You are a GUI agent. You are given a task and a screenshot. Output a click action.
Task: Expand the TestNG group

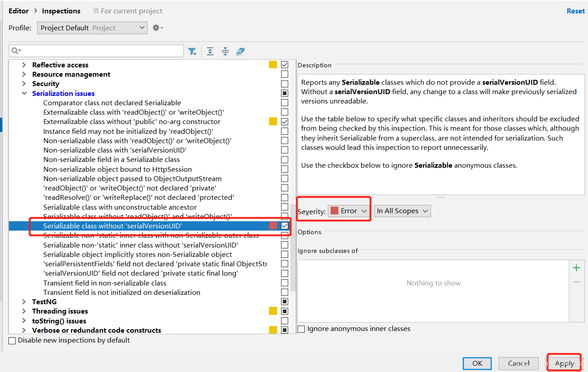[24, 302]
